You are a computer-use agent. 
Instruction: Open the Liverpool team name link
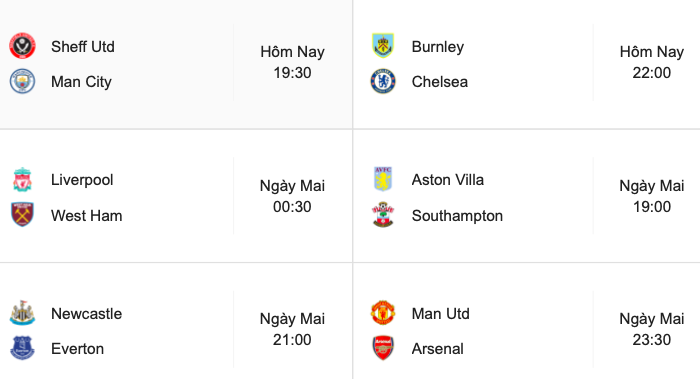82,180
